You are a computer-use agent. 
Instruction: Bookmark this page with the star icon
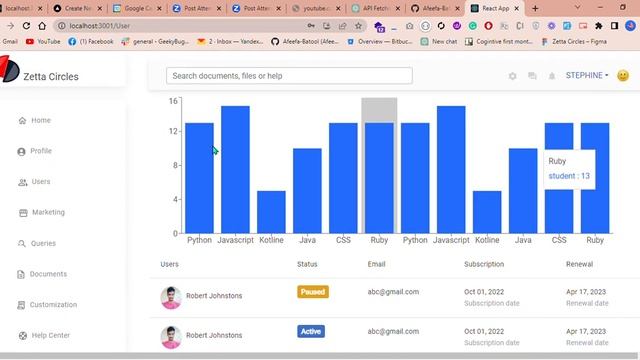pyautogui.click(x=358, y=26)
